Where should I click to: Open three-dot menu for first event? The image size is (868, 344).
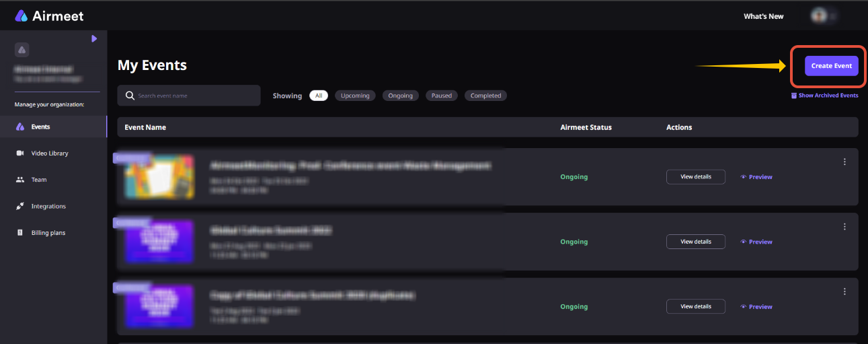point(844,162)
